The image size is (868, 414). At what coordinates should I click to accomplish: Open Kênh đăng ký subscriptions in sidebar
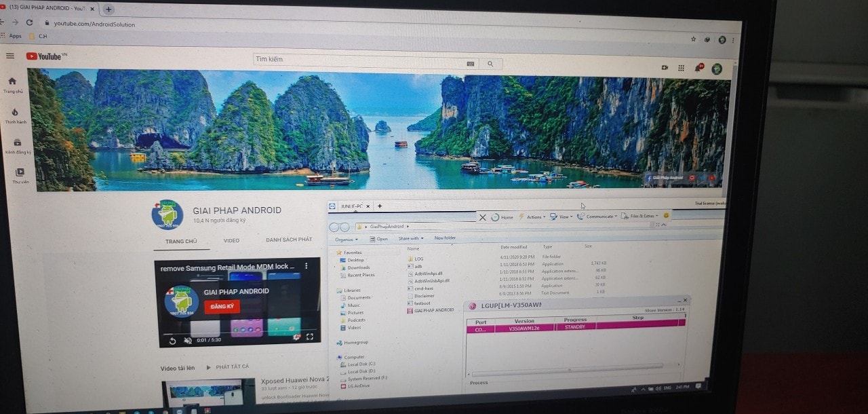pyautogui.click(x=18, y=146)
